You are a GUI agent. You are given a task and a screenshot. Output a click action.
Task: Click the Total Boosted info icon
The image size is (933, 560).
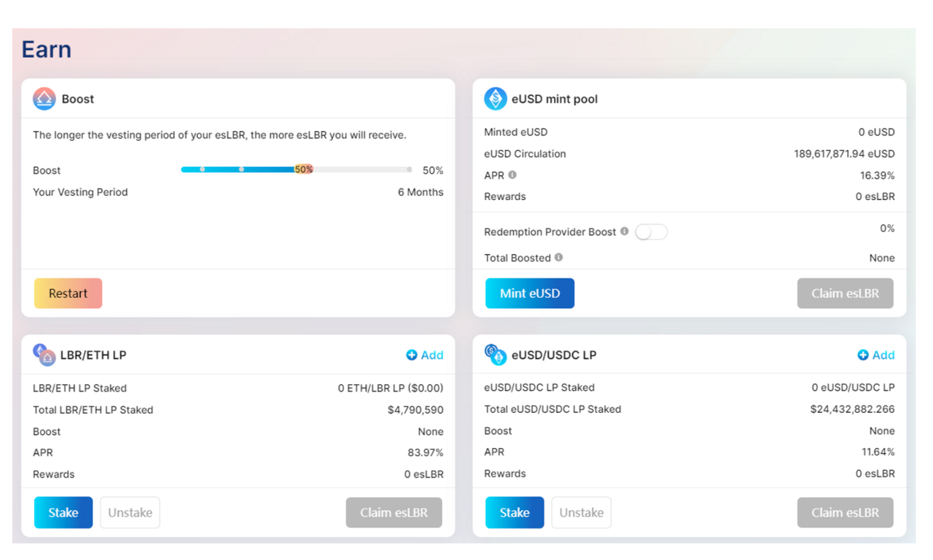pyautogui.click(x=559, y=257)
